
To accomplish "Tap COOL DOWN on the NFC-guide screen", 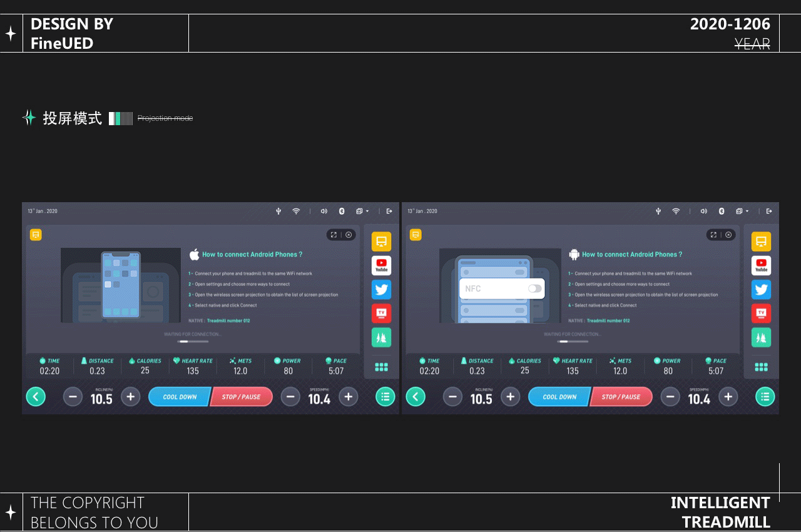I will tap(559, 397).
